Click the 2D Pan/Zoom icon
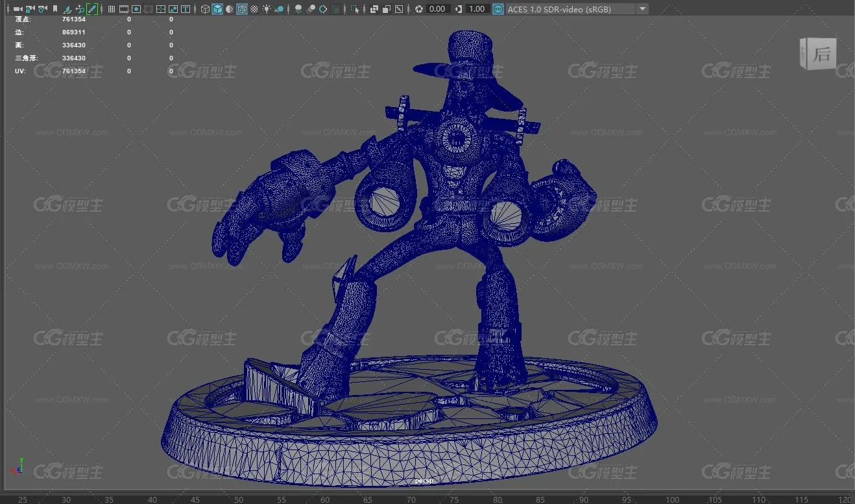Screen dimensions: 855x504 [x=80, y=9]
